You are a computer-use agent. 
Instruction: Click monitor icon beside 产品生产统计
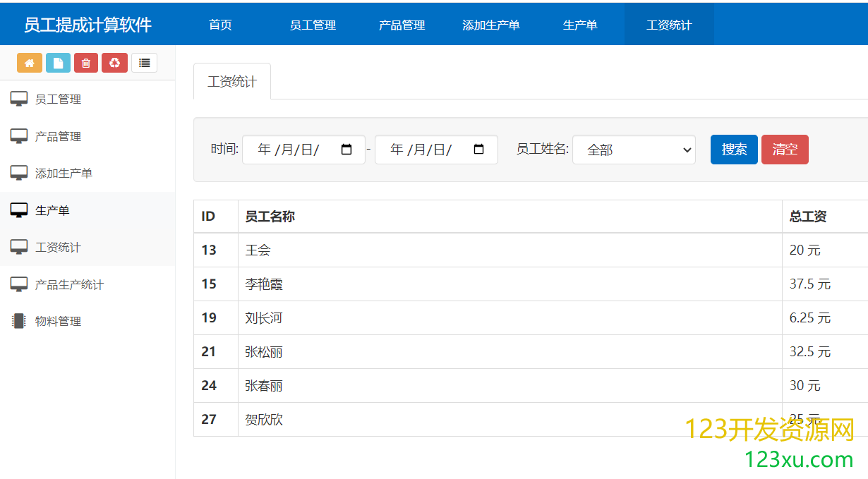(19, 284)
